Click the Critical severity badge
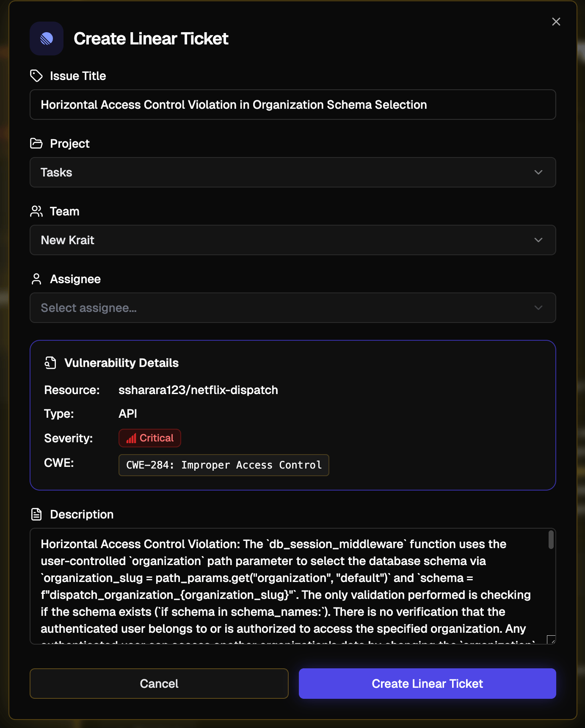This screenshot has height=728, width=585. pos(150,438)
